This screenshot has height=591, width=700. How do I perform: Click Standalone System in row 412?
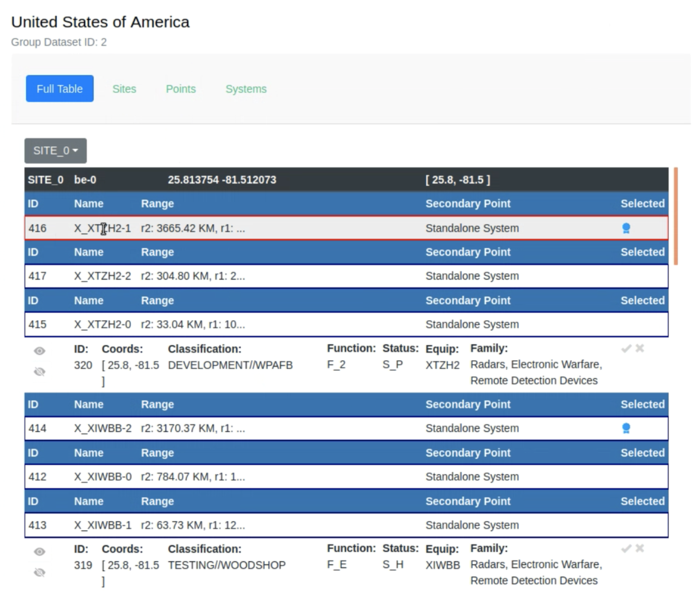(x=472, y=476)
